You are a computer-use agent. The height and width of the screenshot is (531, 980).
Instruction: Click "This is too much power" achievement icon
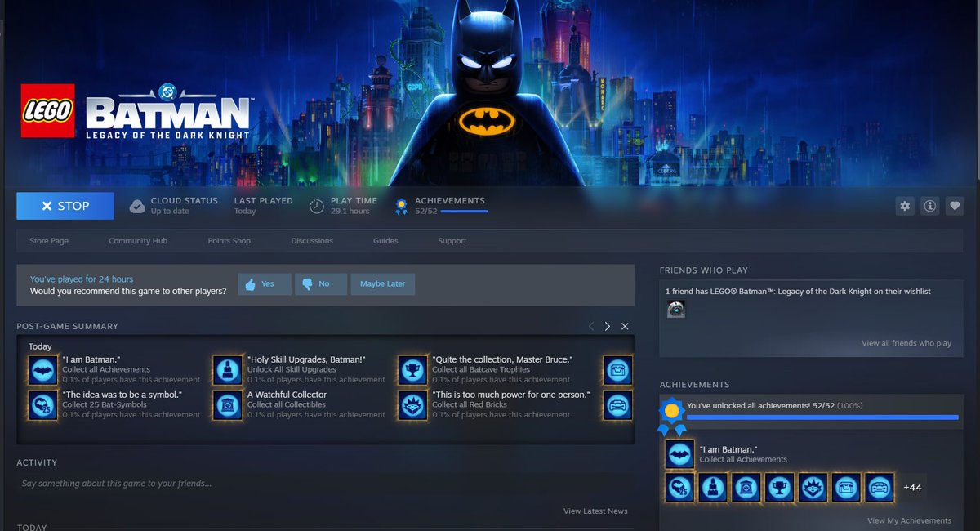(412, 405)
